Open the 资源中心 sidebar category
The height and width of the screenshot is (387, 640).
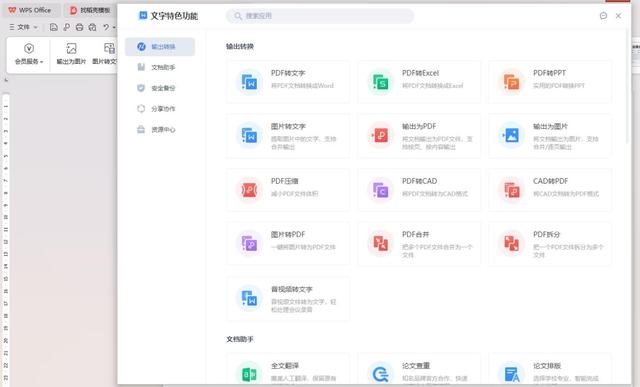pyautogui.click(x=160, y=130)
